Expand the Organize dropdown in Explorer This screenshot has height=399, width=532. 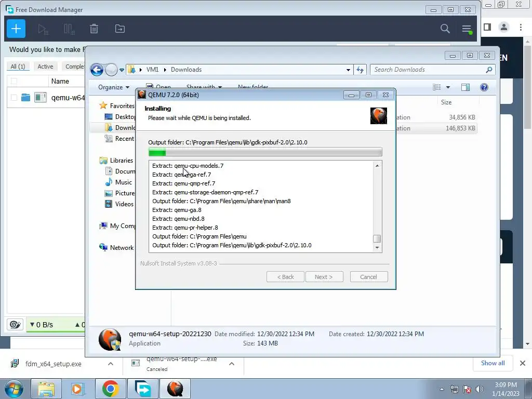[114, 87]
